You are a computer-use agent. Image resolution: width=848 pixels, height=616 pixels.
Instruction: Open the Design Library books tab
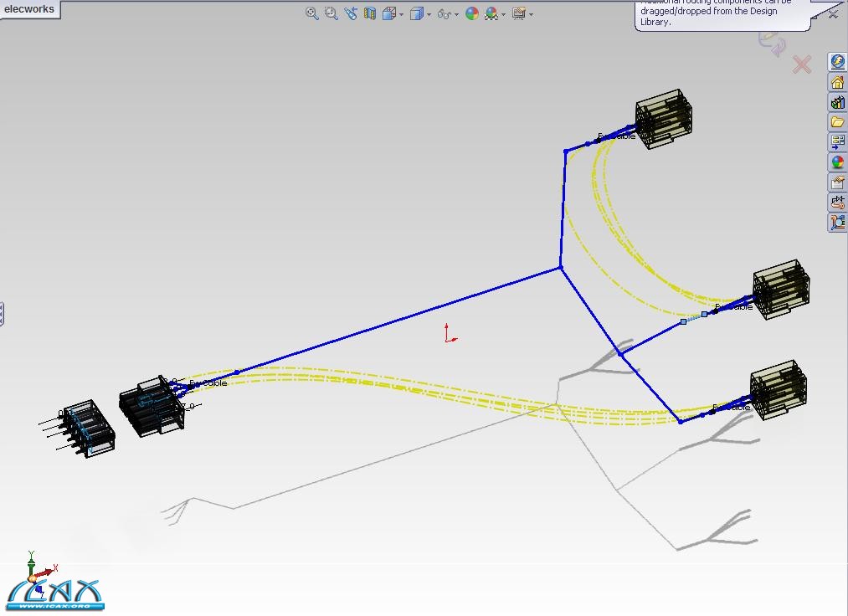point(837,102)
